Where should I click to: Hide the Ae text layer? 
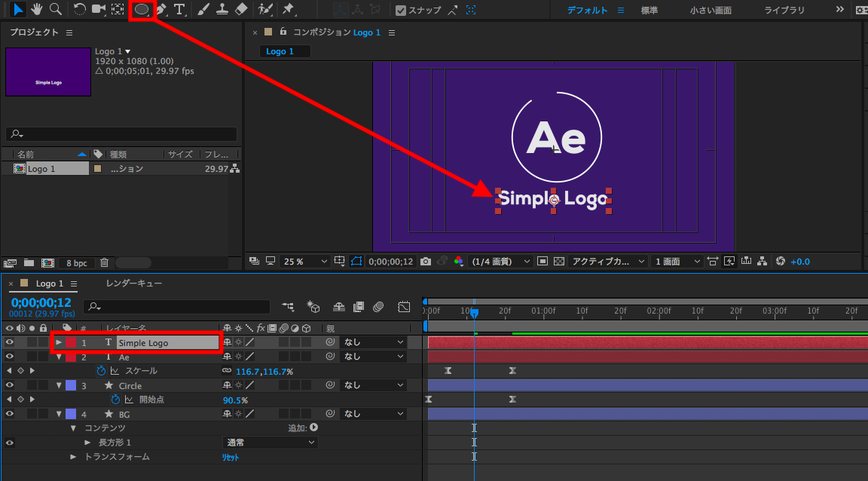click(x=9, y=357)
